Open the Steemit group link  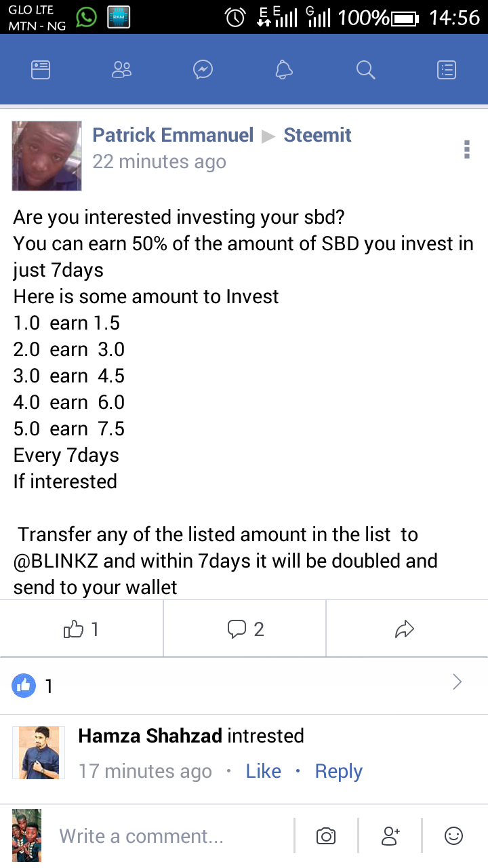pyautogui.click(x=317, y=135)
